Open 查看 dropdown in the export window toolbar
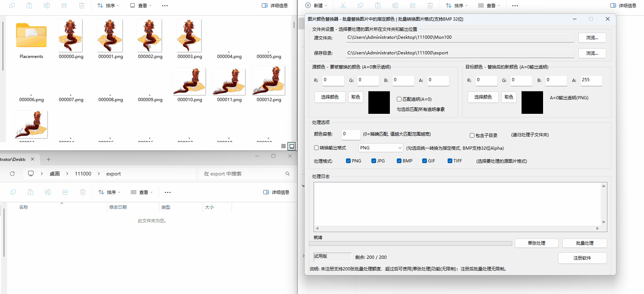 (x=142, y=192)
